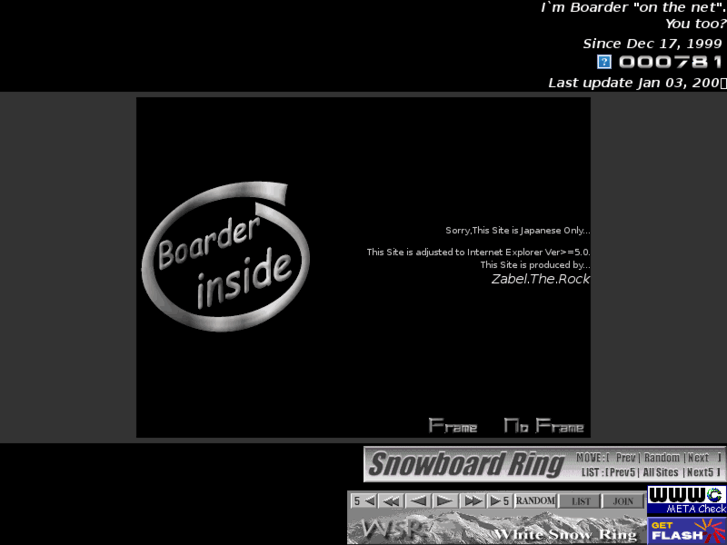Click the 'adjusted to Internet Explorer' text
The image size is (727, 545).
coord(478,252)
